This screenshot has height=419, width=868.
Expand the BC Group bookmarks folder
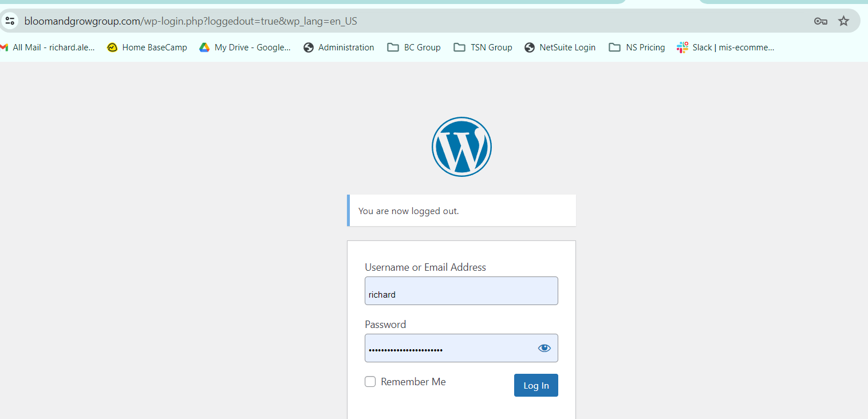click(x=414, y=48)
